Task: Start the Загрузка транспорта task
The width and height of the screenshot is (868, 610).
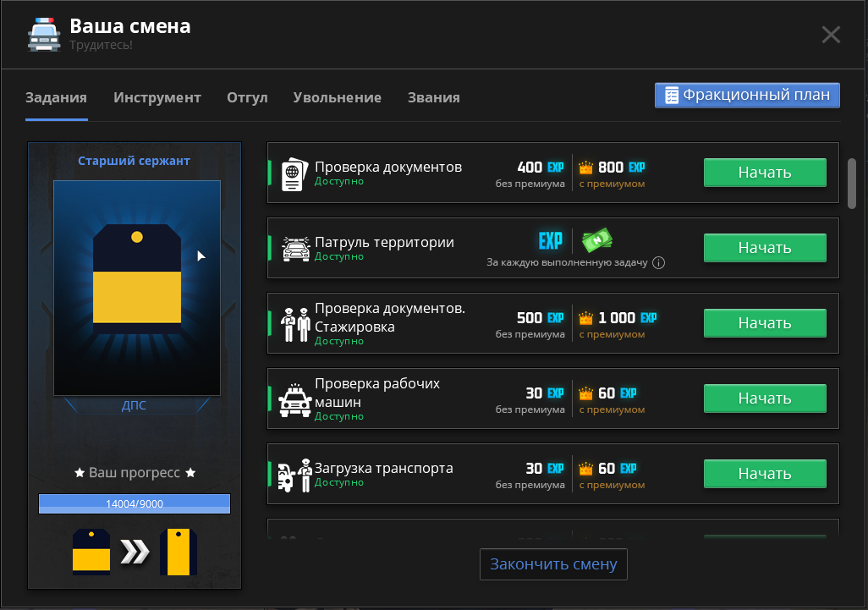Action: click(765, 474)
